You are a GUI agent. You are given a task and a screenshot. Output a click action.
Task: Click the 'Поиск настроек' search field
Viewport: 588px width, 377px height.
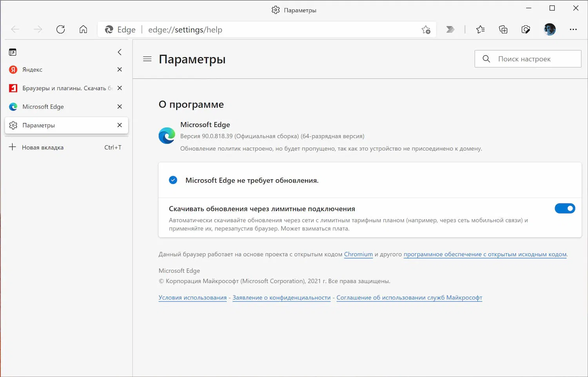coord(528,59)
